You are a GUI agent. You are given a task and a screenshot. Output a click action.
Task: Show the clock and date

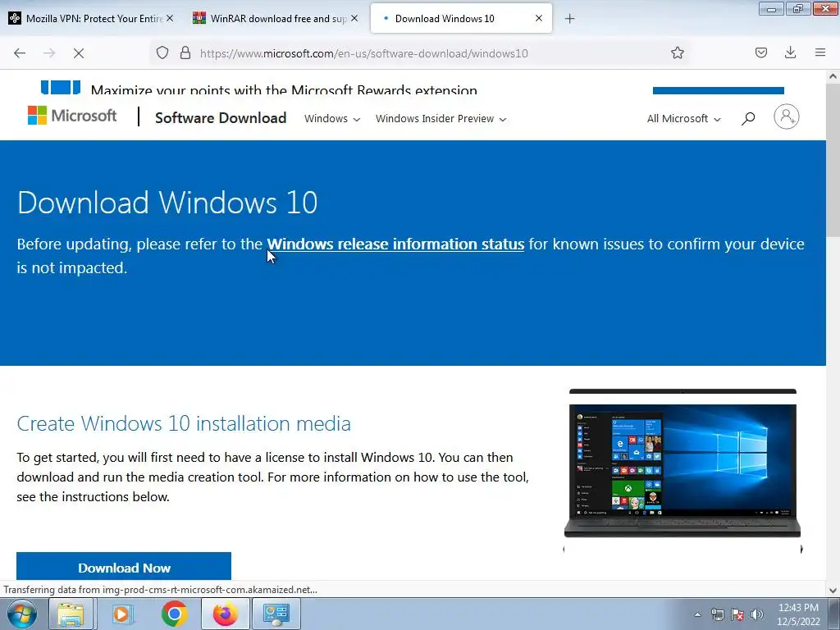coord(798,614)
